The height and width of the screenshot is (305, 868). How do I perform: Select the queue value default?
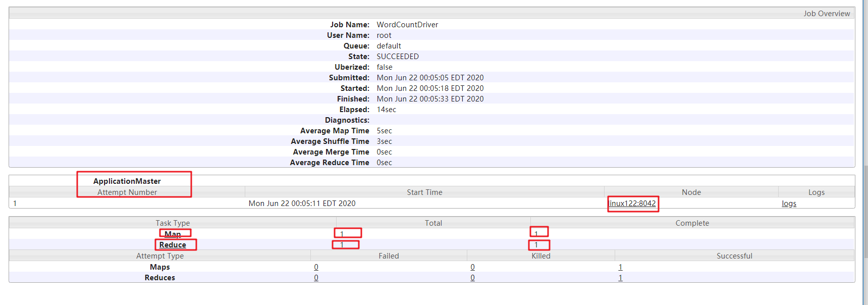[389, 46]
